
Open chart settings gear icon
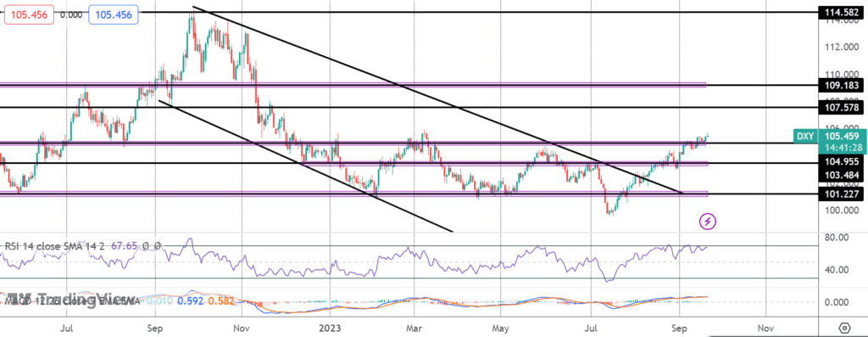pos(844,328)
